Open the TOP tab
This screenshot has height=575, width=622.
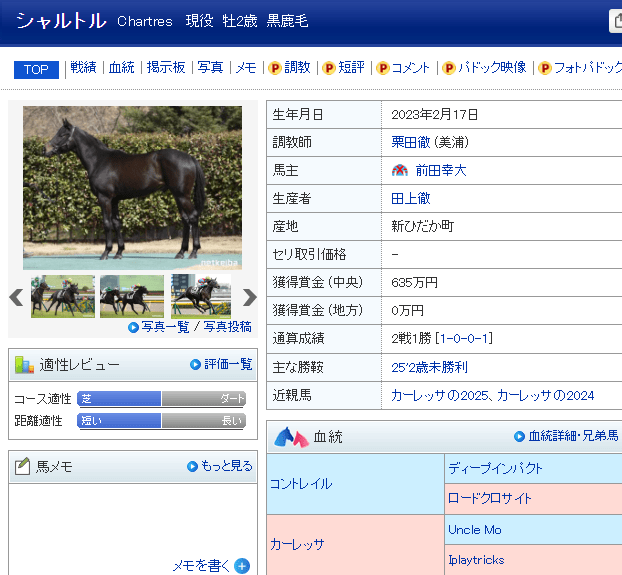point(36,70)
